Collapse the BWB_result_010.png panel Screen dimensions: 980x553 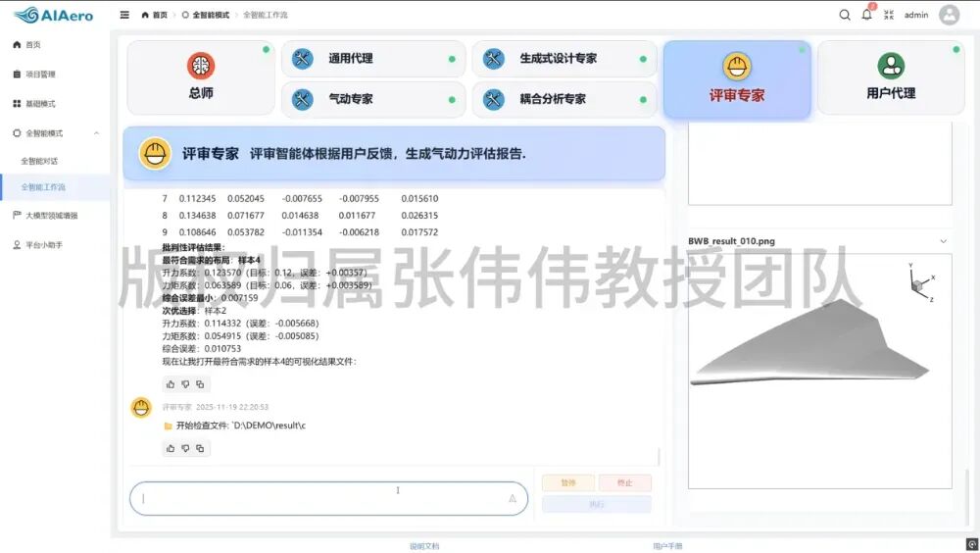(x=943, y=241)
